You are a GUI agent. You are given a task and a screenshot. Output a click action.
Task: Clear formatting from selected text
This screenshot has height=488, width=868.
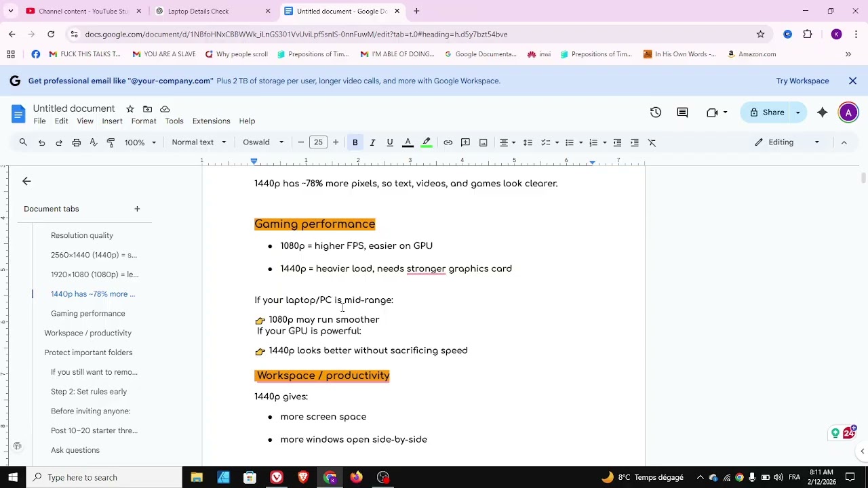tap(652, 142)
